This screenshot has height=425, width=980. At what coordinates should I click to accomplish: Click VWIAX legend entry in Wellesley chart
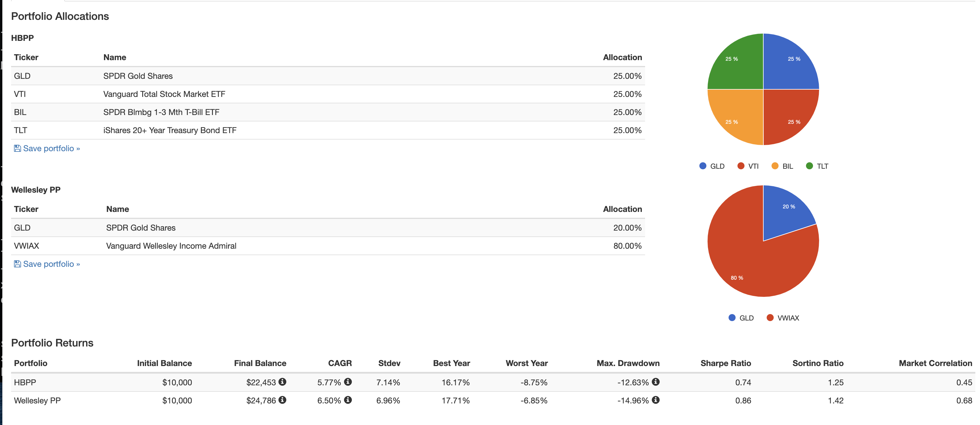point(788,318)
